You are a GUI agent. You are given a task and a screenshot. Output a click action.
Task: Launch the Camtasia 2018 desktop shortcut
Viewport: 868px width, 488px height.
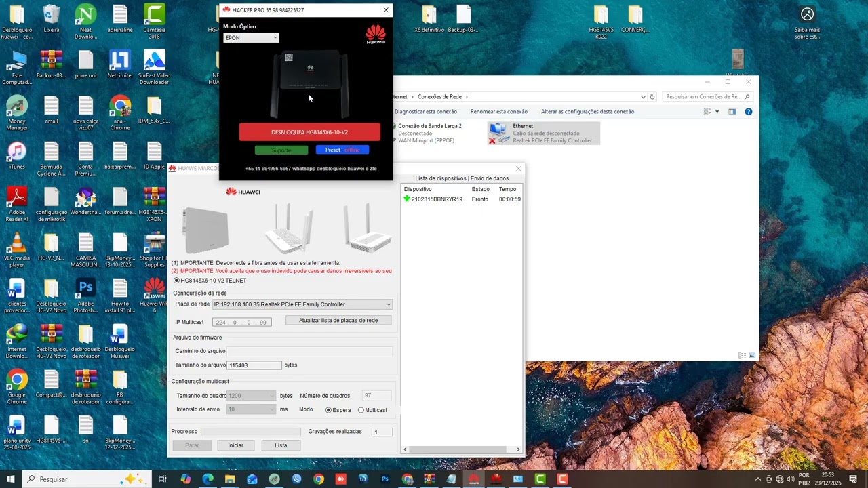coord(154,20)
